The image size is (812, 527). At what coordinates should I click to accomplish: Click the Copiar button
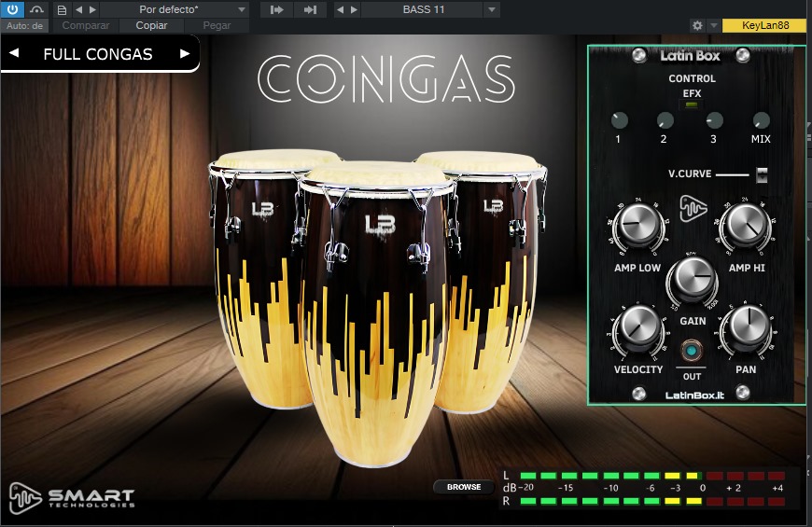tap(151, 25)
